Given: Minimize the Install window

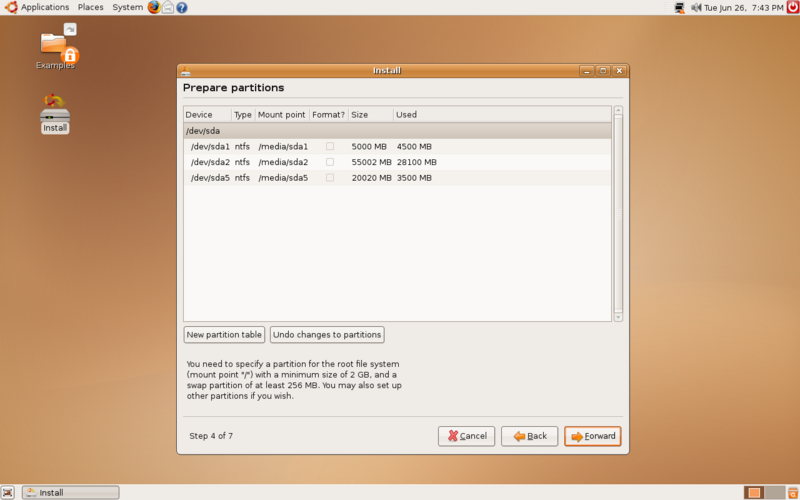Looking at the screenshot, I should tap(586, 71).
